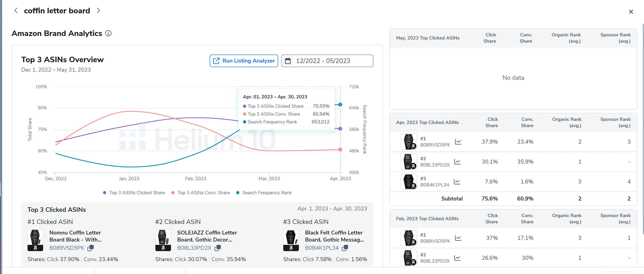Open the 12/2022 - 05/2023 date range selector

pos(323,61)
